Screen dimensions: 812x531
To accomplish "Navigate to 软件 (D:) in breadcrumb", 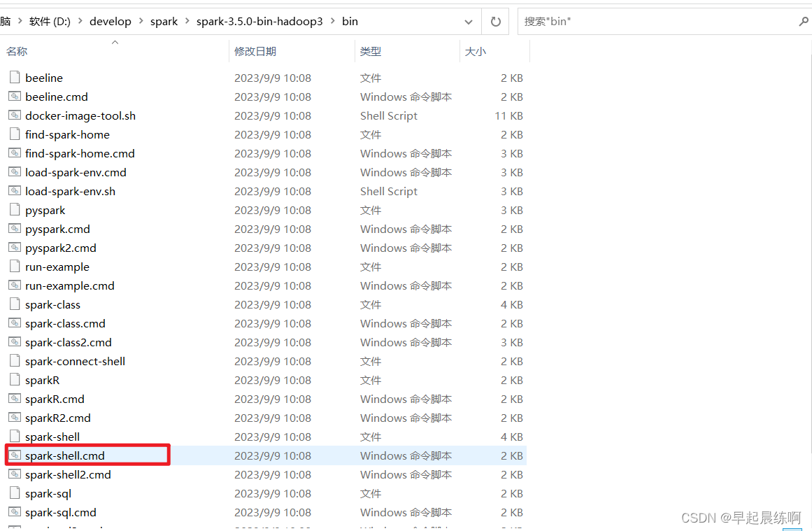I will pos(50,21).
